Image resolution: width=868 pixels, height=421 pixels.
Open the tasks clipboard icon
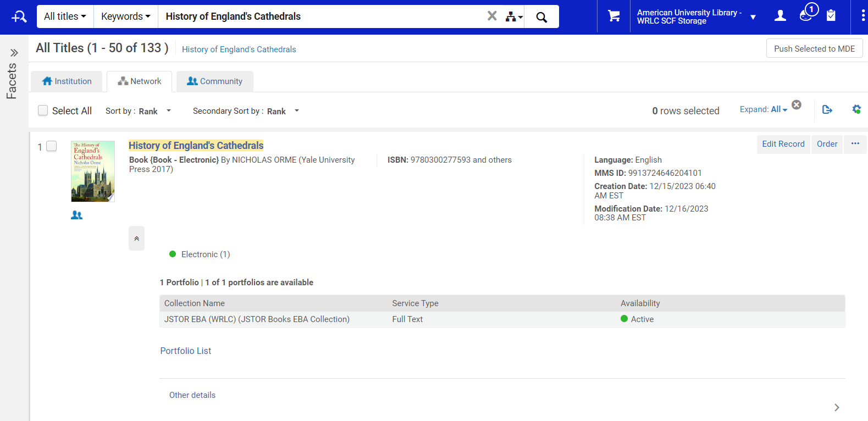tap(831, 16)
